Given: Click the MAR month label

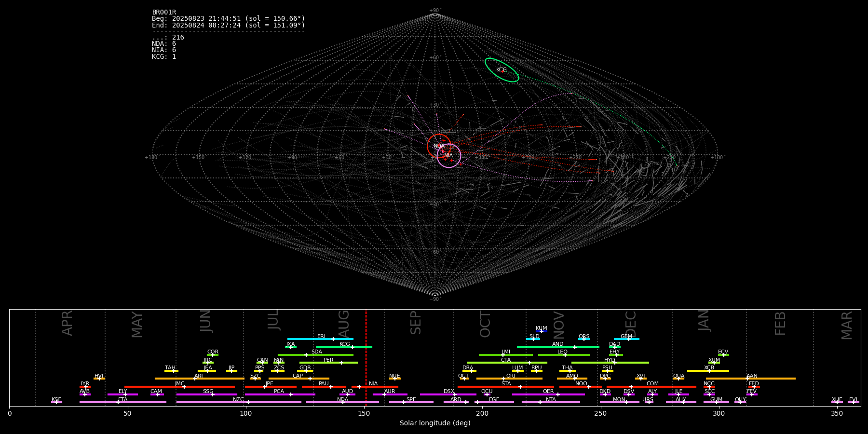Looking at the screenshot, I should (847, 325).
